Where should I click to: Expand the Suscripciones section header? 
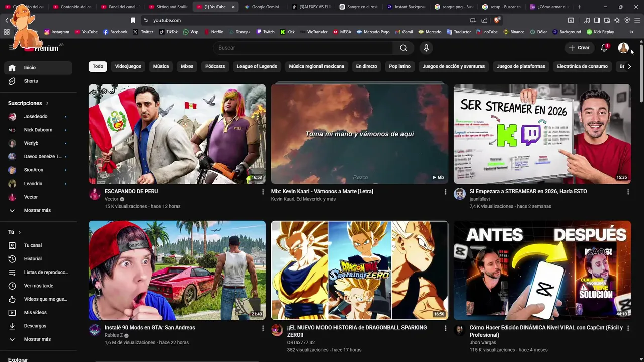pos(28,103)
